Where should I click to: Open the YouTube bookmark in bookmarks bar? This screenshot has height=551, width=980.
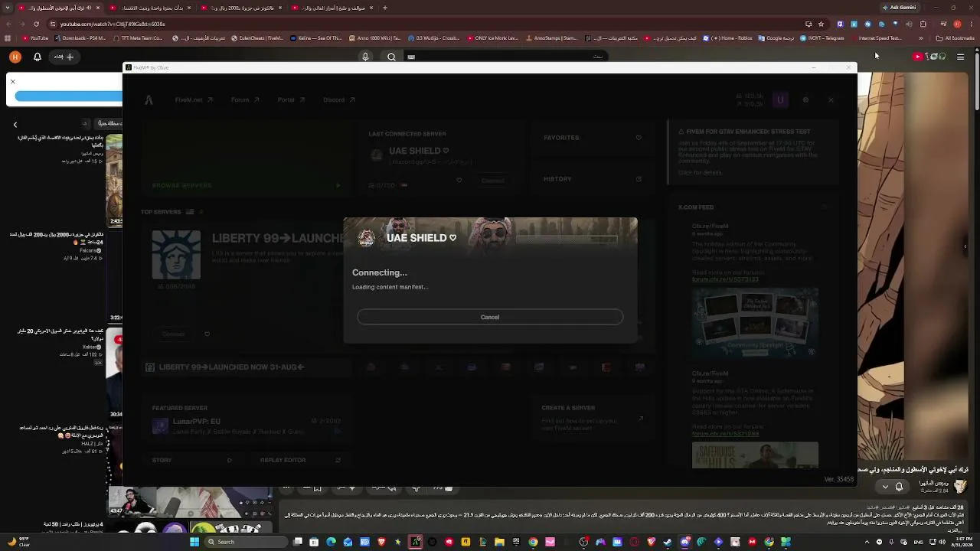[x=35, y=38]
